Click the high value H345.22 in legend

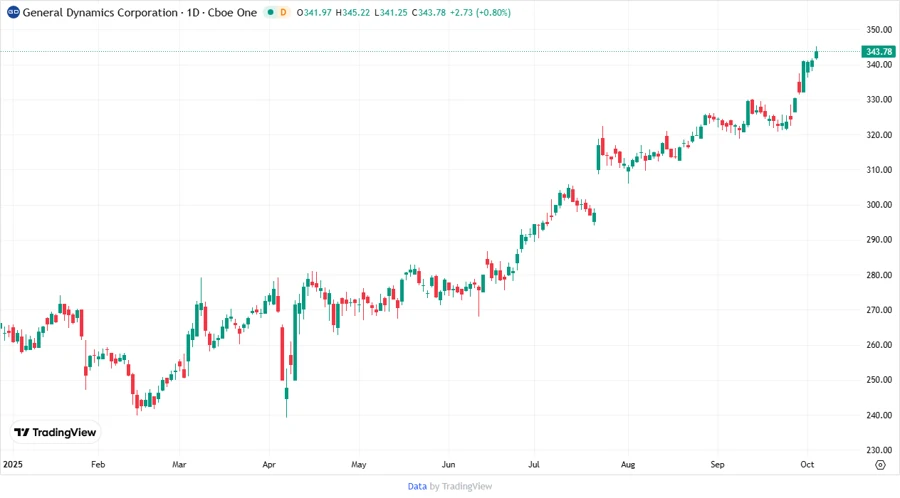click(x=356, y=12)
